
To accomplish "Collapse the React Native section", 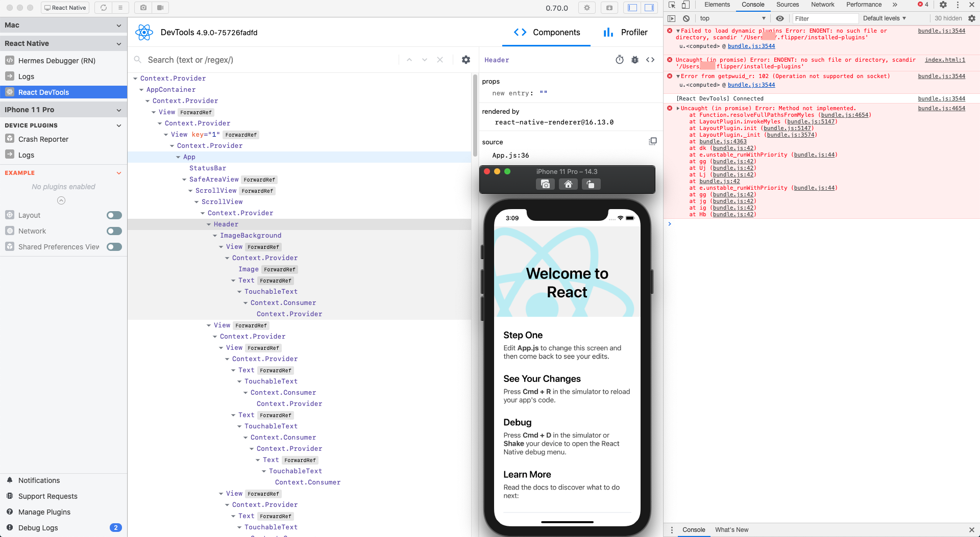I will pyautogui.click(x=119, y=44).
